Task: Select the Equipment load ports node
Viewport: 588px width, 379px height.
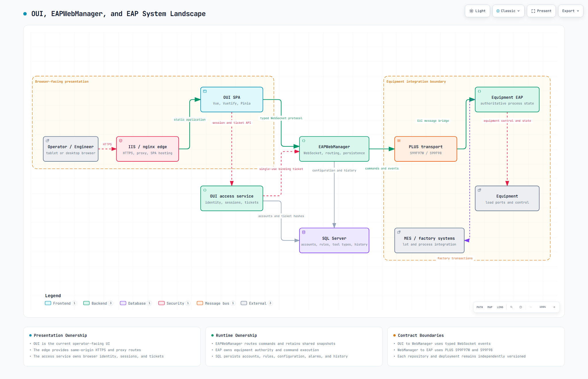Action: click(507, 198)
